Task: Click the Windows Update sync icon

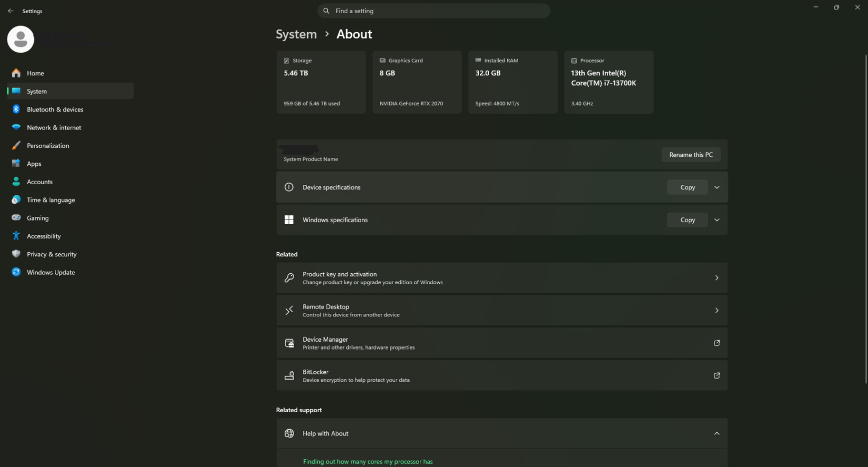Action: pyautogui.click(x=16, y=272)
